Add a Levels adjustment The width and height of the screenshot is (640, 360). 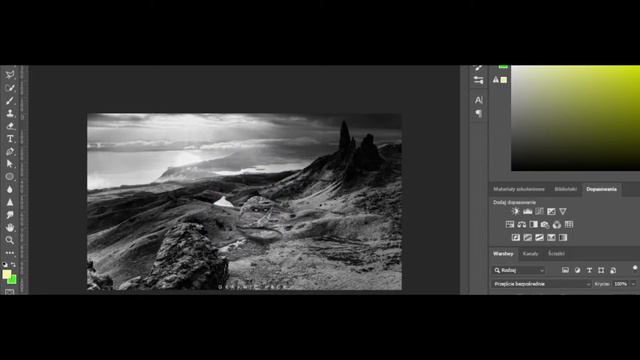point(527,211)
